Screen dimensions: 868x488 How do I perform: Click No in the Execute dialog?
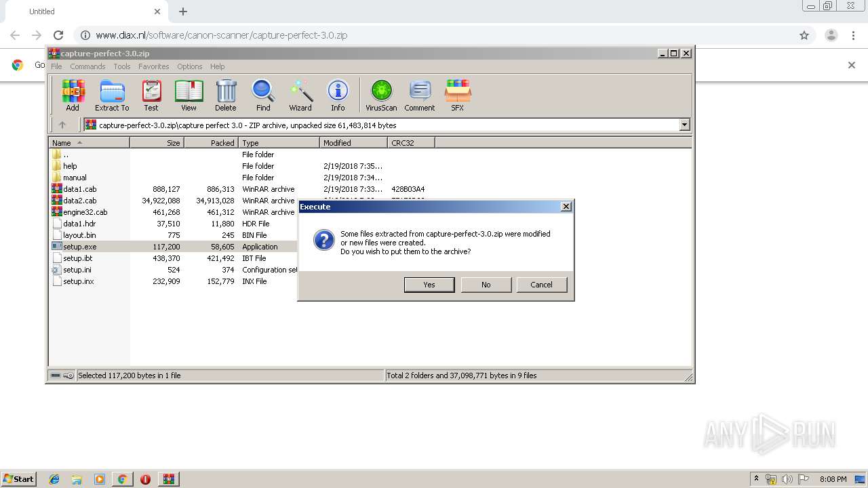coord(486,285)
